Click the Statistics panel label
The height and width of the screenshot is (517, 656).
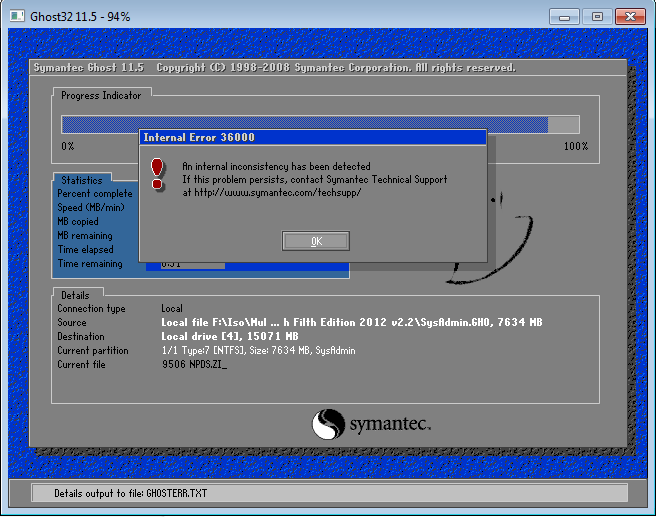tap(82, 180)
